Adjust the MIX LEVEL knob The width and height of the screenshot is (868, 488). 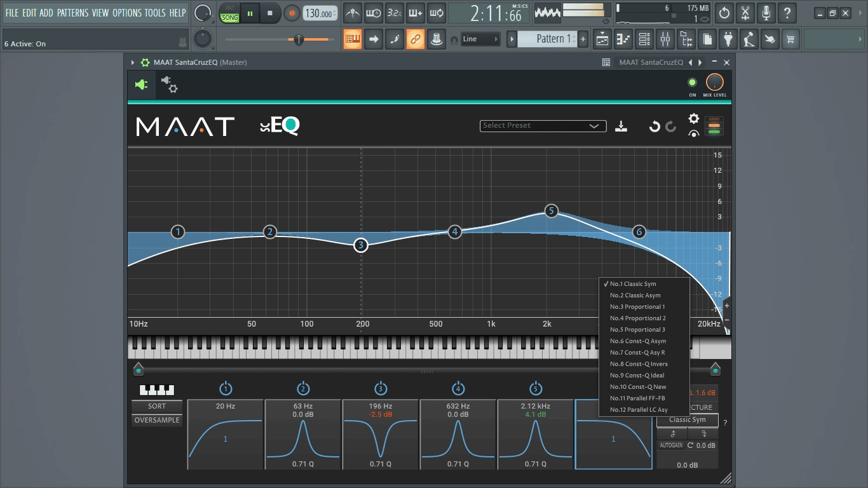(715, 83)
